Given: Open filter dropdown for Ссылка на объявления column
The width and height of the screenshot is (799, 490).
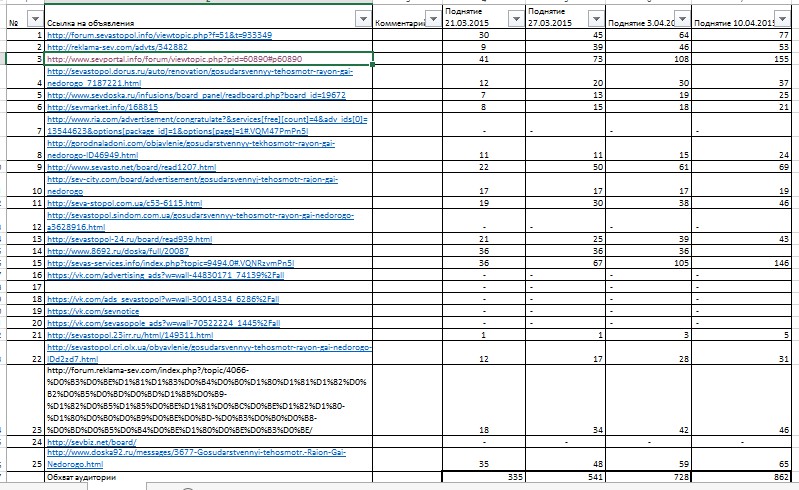Looking at the screenshot, I should pyautogui.click(x=363, y=19).
